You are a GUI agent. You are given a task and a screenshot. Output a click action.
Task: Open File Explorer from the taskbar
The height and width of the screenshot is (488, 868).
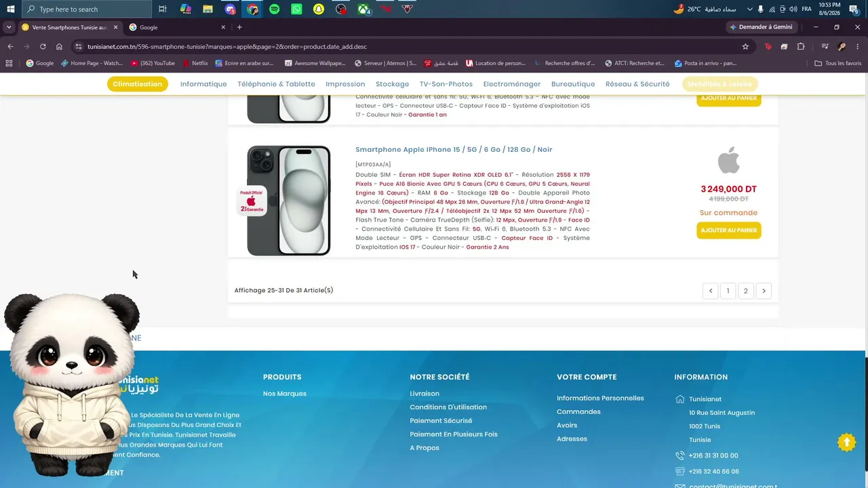coord(208,9)
